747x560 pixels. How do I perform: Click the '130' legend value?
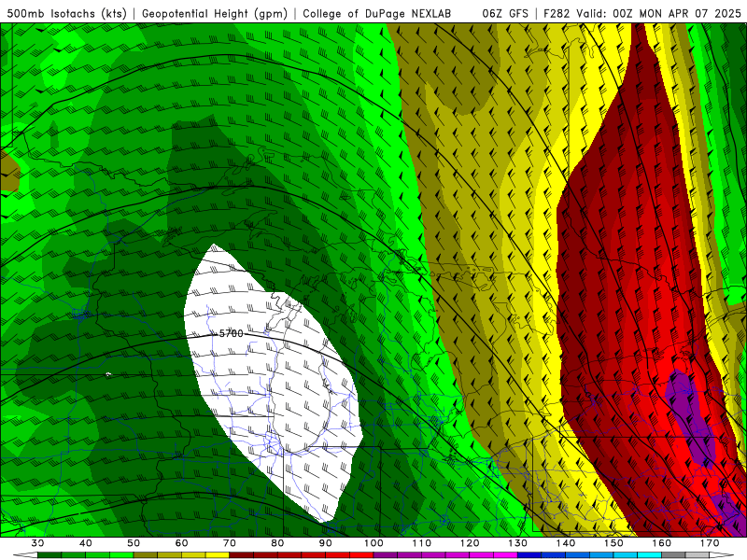click(x=517, y=543)
